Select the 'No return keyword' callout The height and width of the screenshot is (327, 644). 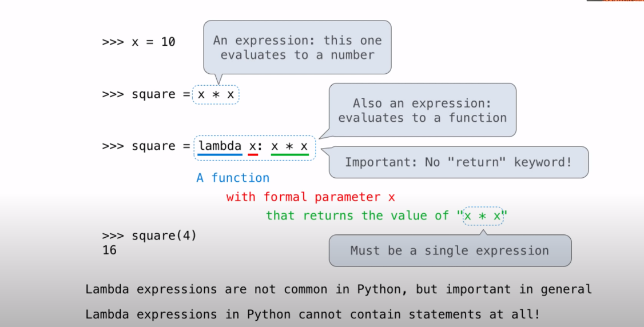coord(458,162)
